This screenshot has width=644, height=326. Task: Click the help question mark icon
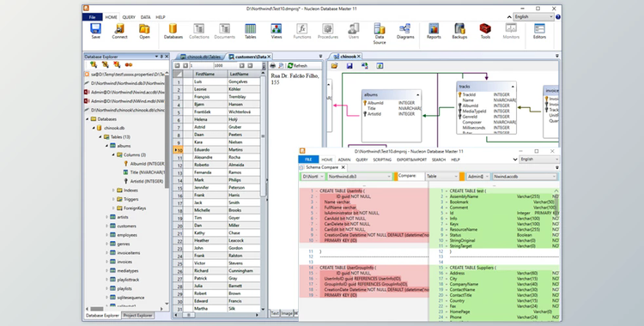(558, 17)
